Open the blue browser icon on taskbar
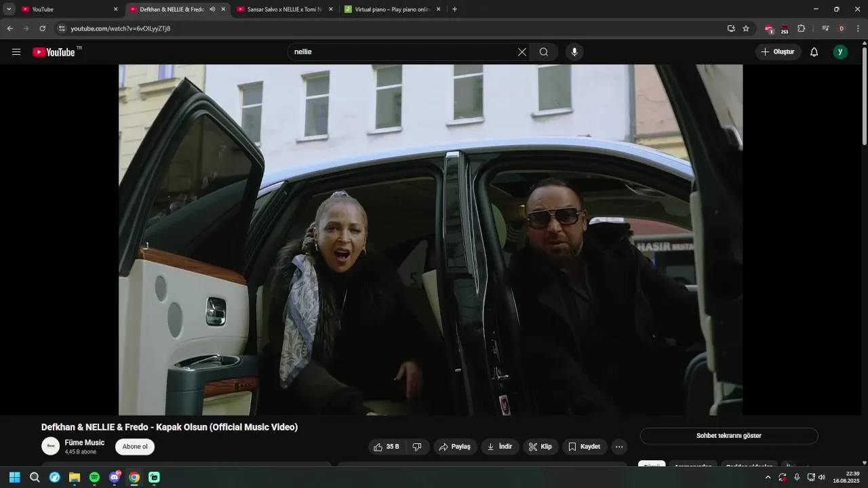 (x=54, y=477)
